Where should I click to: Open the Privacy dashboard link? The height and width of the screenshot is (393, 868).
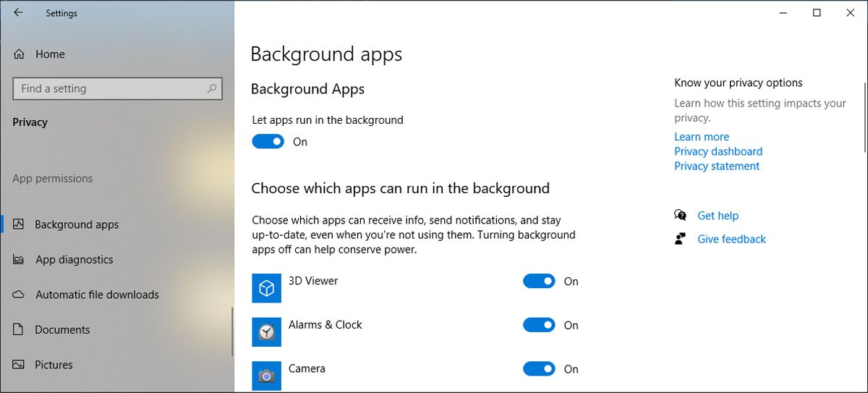(x=718, y=151)
